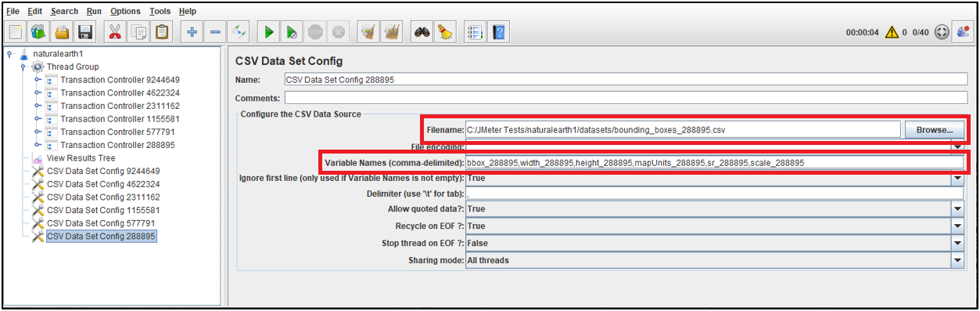
Task: Collapse all tree nodes minus icon
Action: tap(216, 32)
